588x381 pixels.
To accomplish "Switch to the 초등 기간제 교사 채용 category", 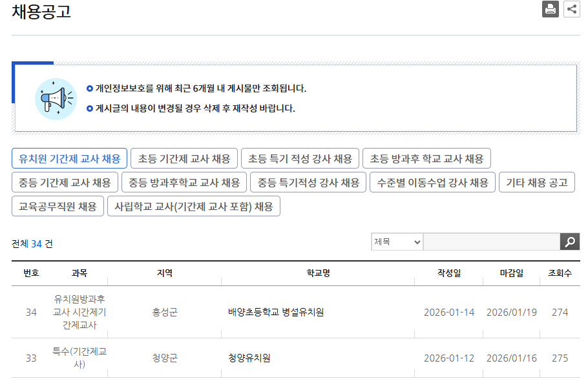I will pos(184,158).
